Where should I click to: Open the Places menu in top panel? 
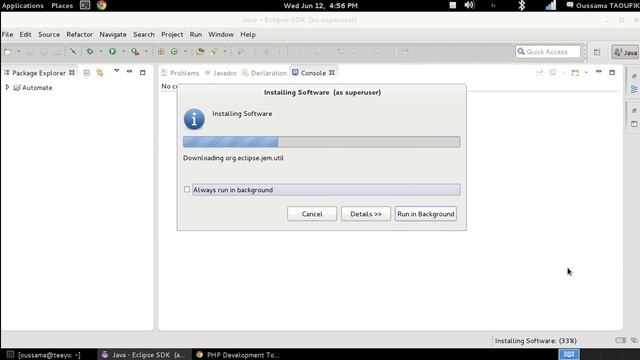click(x=62, y=5)
